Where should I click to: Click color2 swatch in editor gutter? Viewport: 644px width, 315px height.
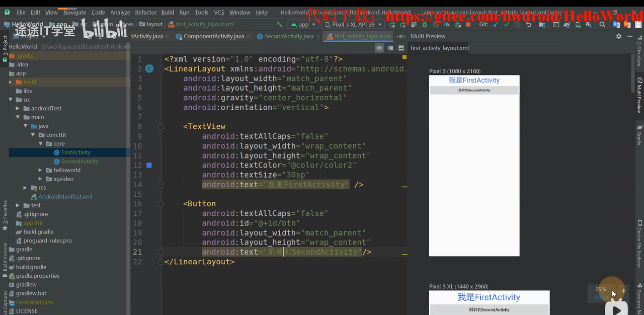149,165
